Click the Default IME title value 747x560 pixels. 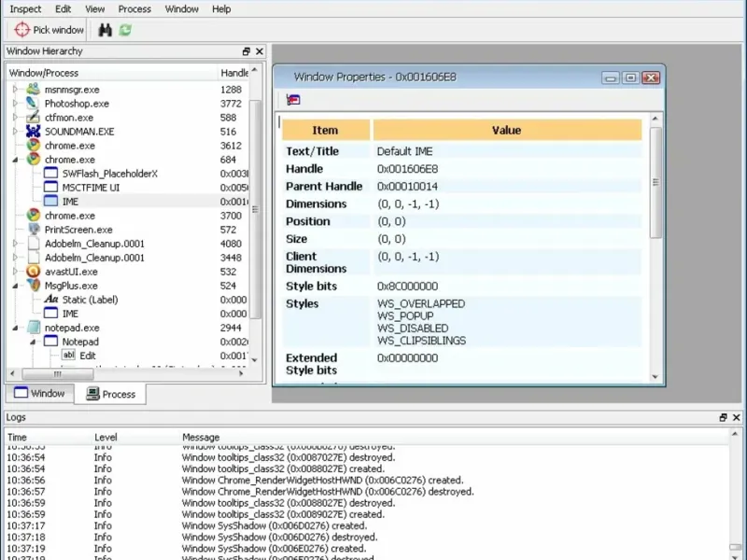(x=404, y=151)
